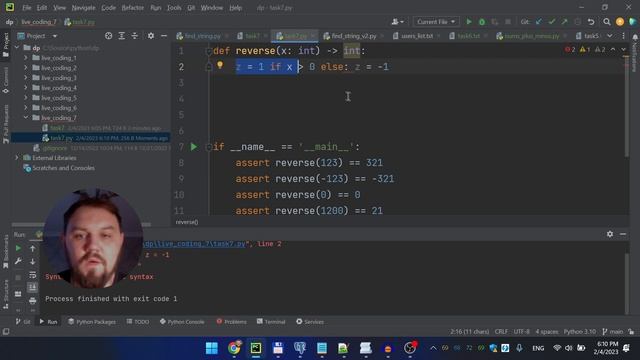Collapse the dp project root node
The width and height of the screenshot is (640, 360).
17,48
